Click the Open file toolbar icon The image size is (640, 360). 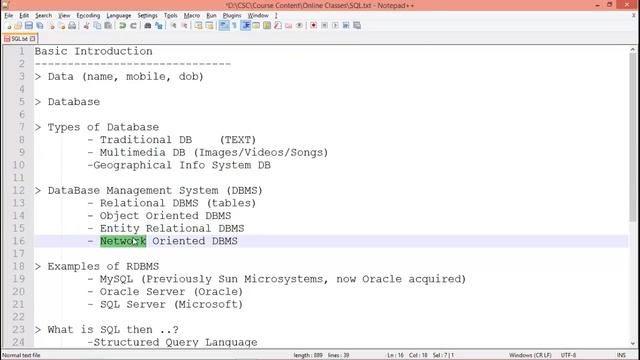coord(18,25)
